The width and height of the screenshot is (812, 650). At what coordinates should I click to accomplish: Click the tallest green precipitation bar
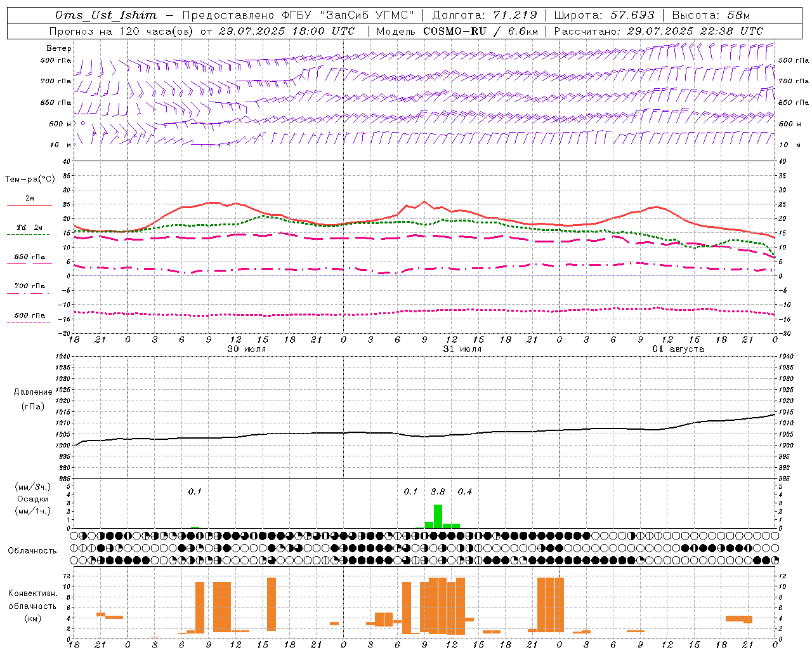[x=438, y=516]
